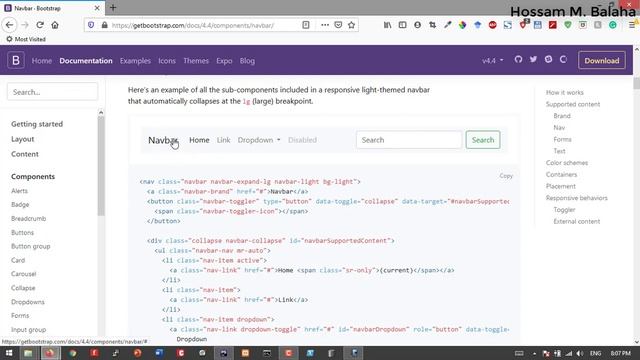
Task: Click the Bootstrap B logo
Action: coord(16,60)
